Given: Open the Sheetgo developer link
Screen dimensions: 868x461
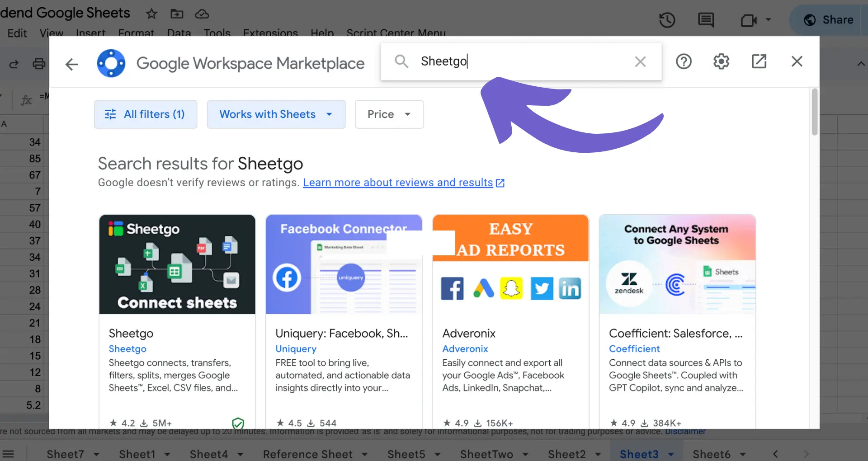Looking at the screenshot, I should tap(127, 349).
